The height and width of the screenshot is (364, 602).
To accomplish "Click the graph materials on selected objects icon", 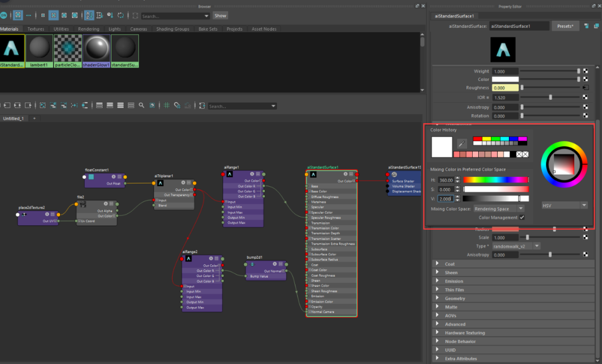I will coord(85,105).
